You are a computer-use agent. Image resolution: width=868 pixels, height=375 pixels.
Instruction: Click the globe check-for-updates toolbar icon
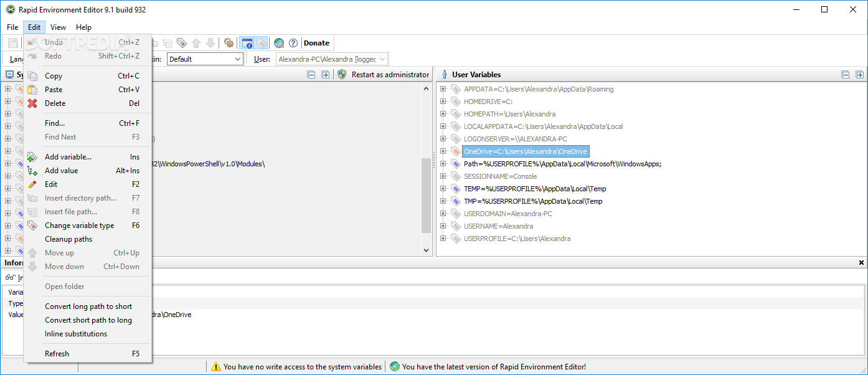[x=279, y=43]
